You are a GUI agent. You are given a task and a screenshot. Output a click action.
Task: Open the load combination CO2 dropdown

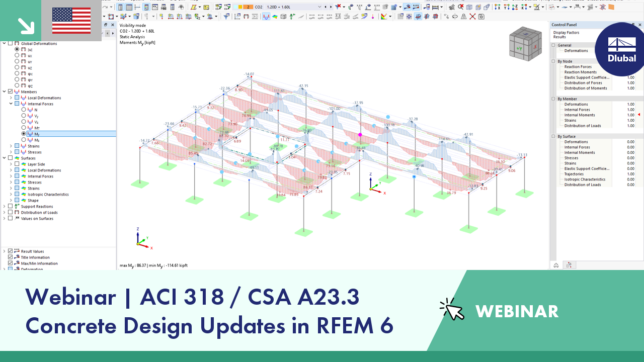click(319, 7)
